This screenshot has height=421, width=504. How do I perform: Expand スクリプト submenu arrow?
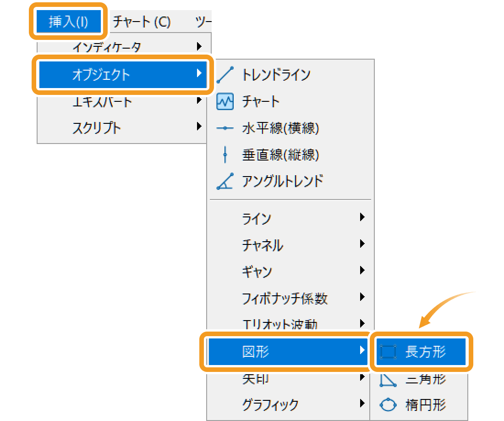(199, 126)
